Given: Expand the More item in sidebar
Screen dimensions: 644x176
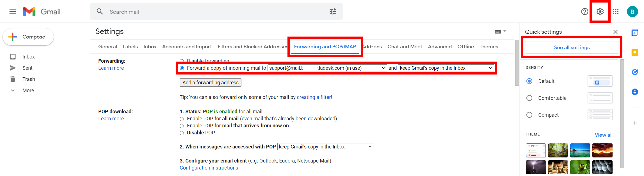Looking at the screenshot, I should pyautogui.click(x=28, y=91).
